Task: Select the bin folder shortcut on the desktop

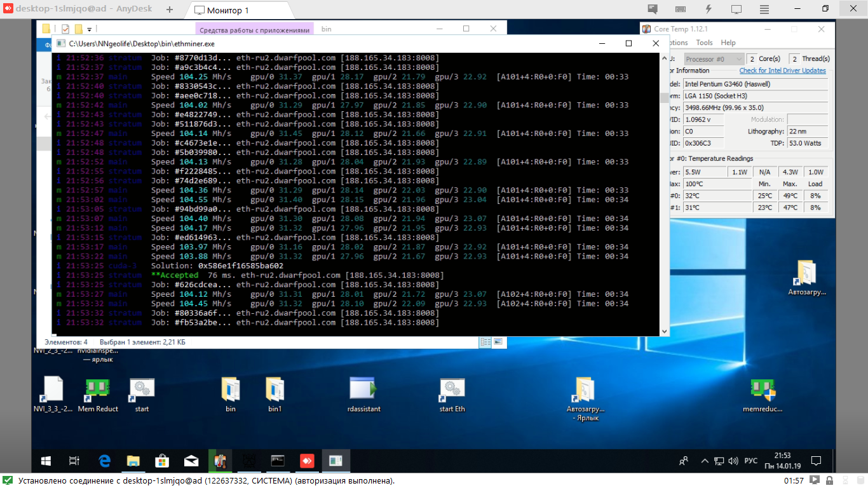Action: pos(231,395)
